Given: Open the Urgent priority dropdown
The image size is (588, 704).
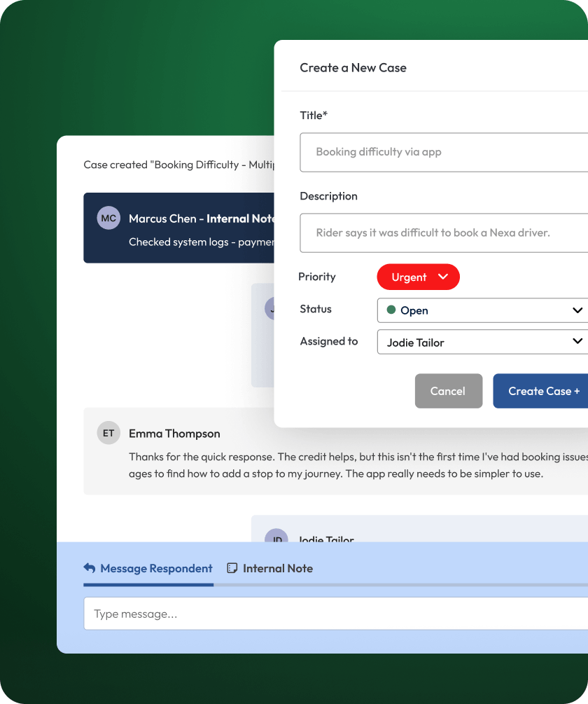Looking at the screenshot, I should click(418, 277).
